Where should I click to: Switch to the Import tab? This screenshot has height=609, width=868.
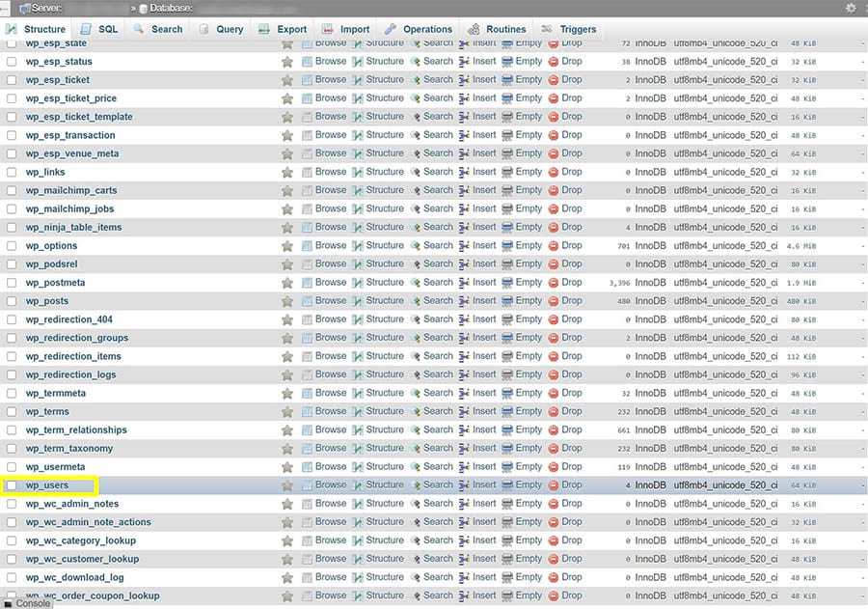pyautogui.click(x=346, y=29)
